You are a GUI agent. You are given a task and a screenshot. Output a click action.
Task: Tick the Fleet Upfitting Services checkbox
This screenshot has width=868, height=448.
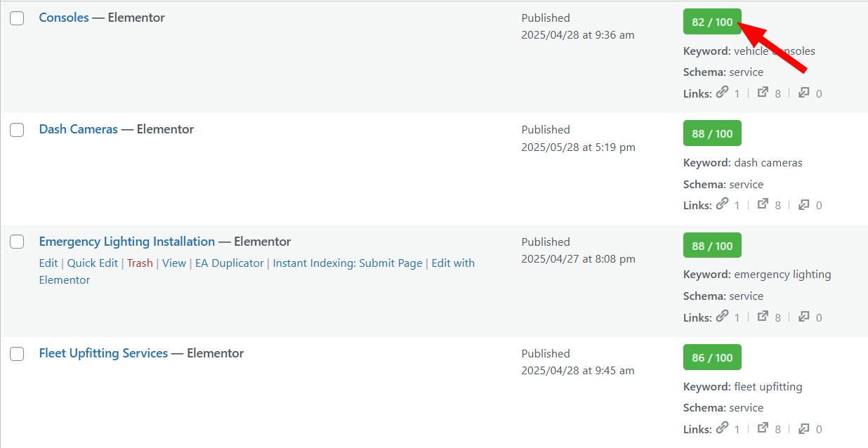[x=17, y=354]
